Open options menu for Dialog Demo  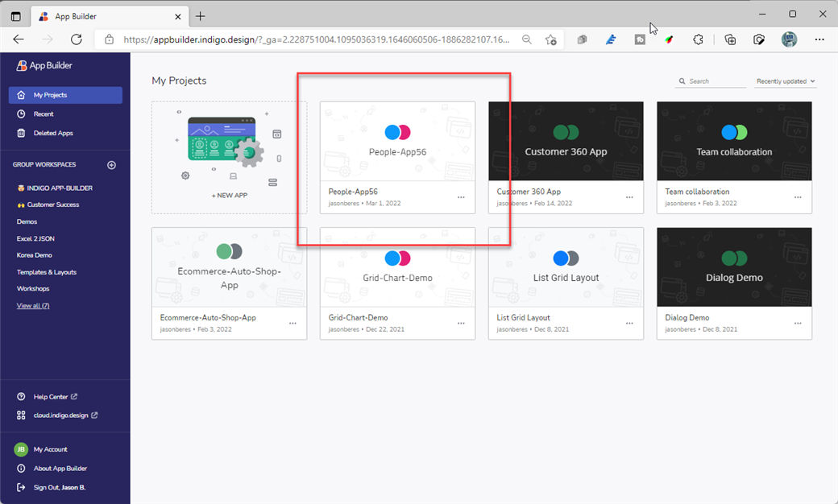(x=798, y=324)
